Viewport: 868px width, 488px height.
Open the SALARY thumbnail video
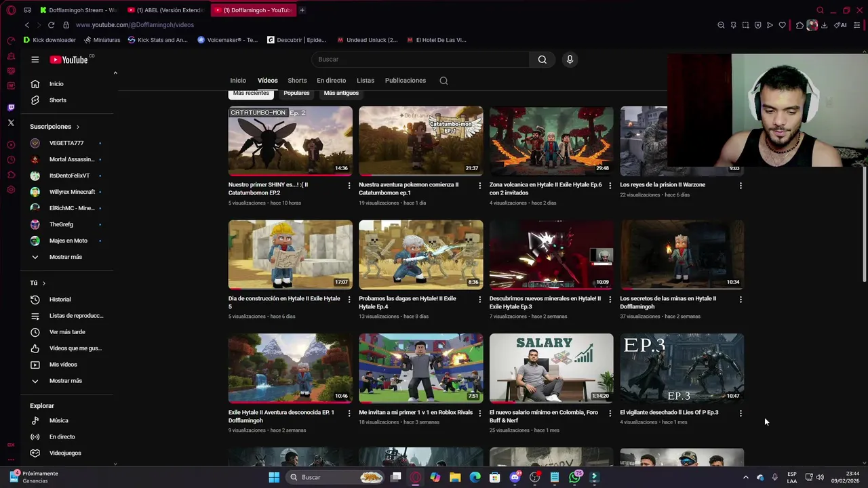551,369
